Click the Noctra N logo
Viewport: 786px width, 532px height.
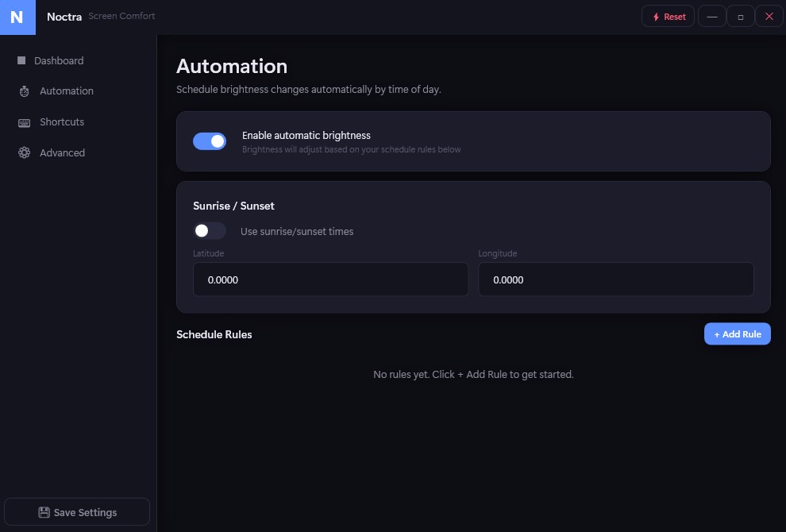[17, 17]
